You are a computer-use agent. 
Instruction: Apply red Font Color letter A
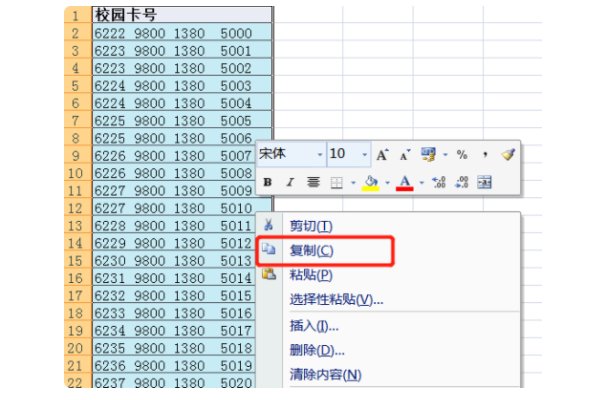click(x=405, y=183)
